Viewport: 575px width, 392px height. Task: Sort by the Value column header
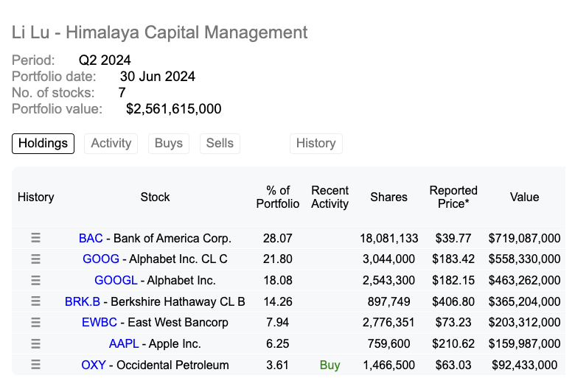tap(524, 197)
